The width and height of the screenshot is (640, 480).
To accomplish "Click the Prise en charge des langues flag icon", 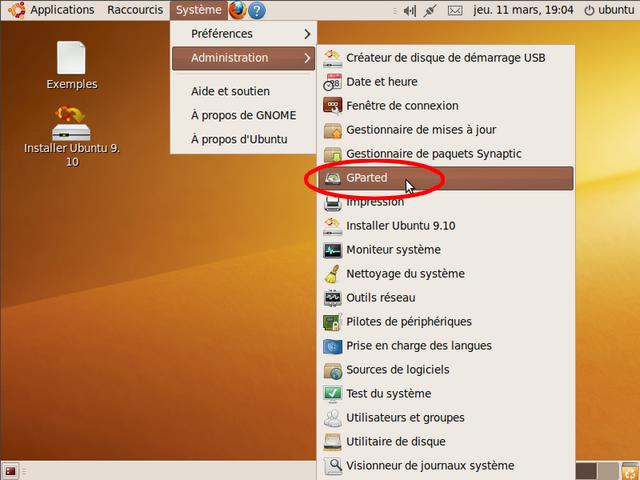I will point(333,346).
